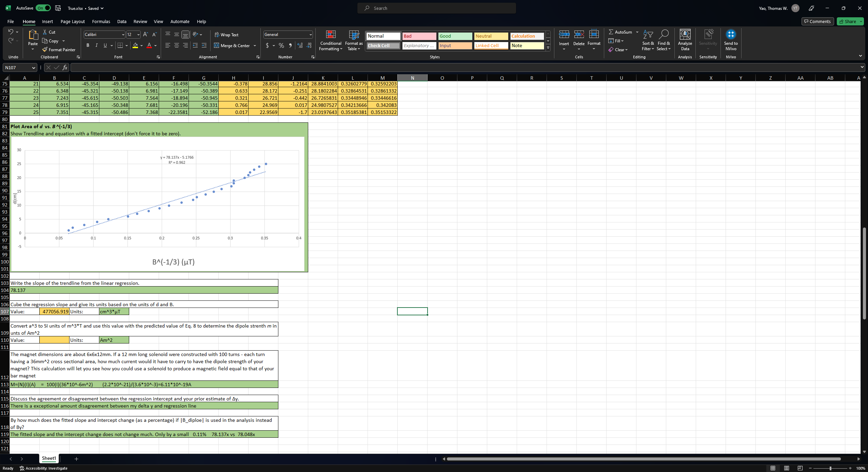Viewport: 868px width, 472px height.
Task: Expand the font name Calibri dropdown
Action: click(x=123, y=35)
